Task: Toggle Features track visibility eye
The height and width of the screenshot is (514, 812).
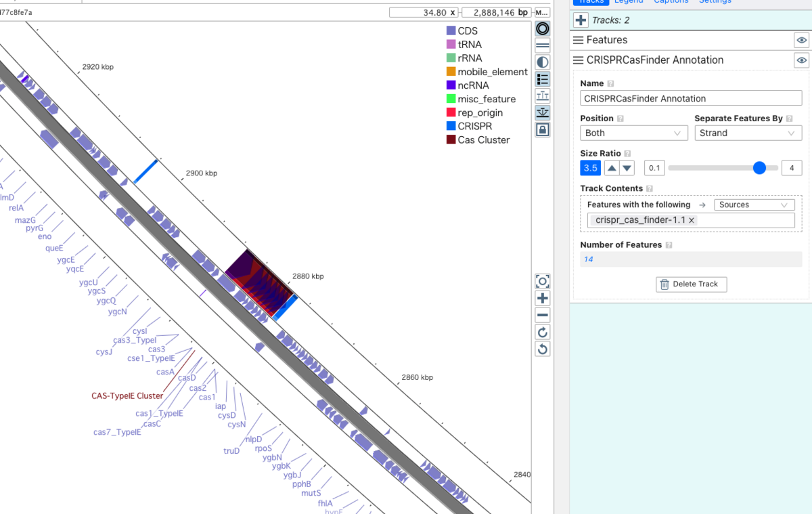Action: (802, 40)
